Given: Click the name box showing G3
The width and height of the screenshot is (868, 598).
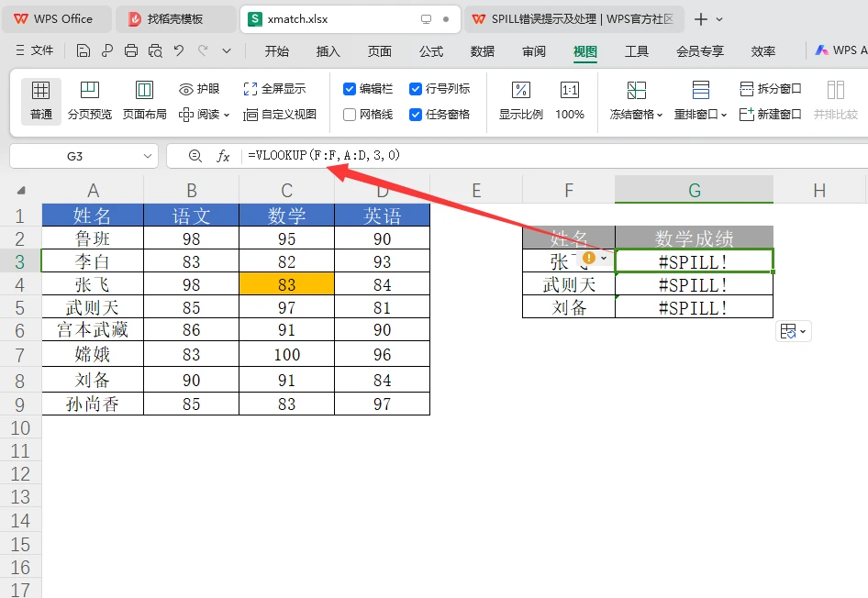Looking at the screenshot, I should (x=74, y=156).
